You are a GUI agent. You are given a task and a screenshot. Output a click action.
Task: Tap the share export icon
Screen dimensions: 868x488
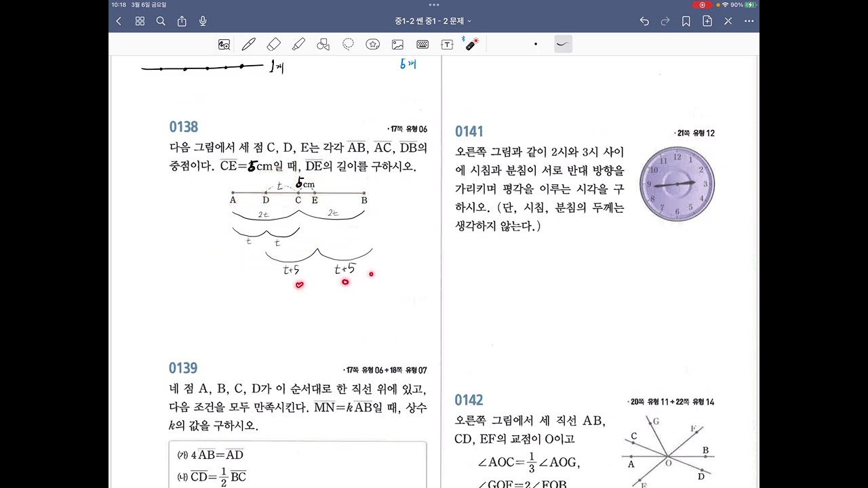tap(182, 21)
